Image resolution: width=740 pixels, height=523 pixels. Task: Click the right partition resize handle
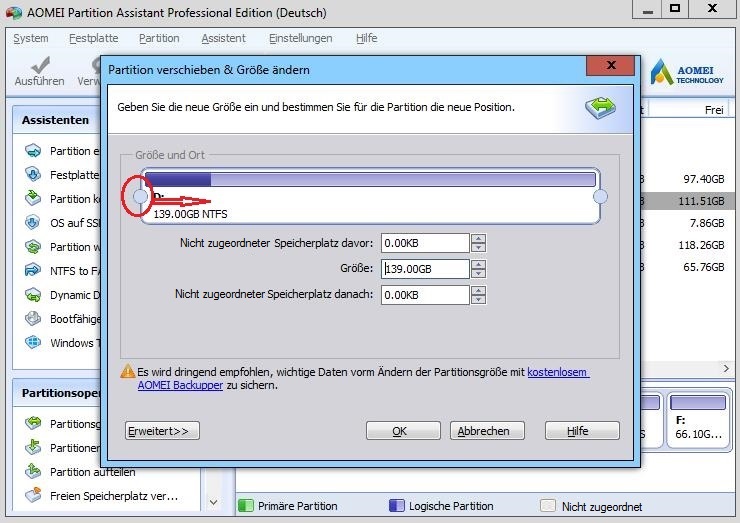600,196
